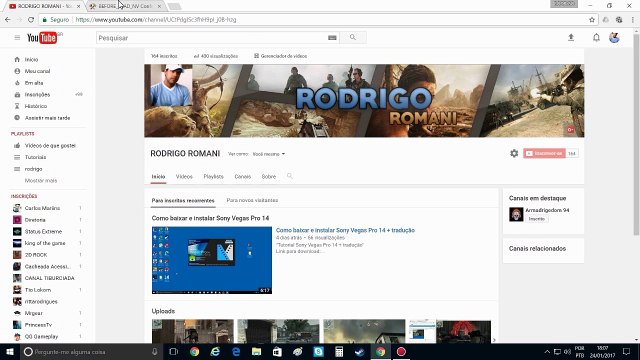The width and height of the screenshot is (640, 360).
Task: Open Task View on taskbar
Action: pyautogui.click(x=173, y=351)
